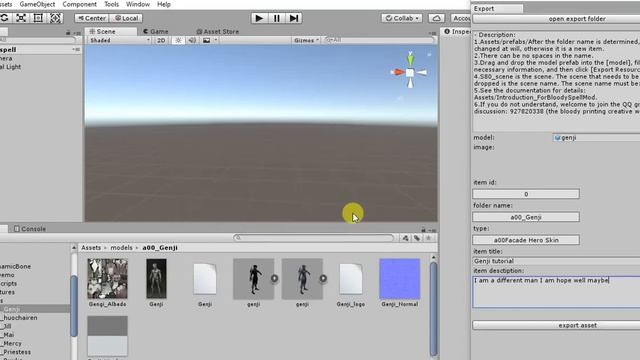Select the combined Transform tool icon
Viewport: 640px width, 360px height.
pyautogui.click(x=55, y=18)
